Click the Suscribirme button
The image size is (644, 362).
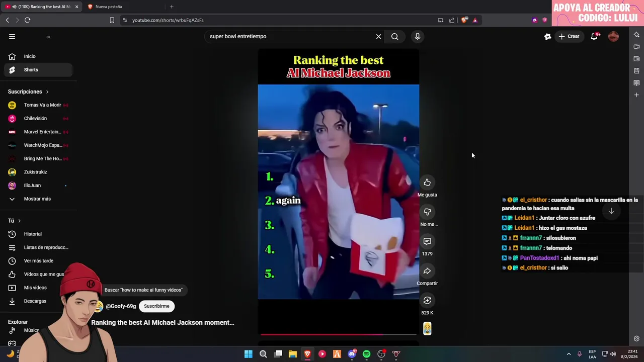156,306
